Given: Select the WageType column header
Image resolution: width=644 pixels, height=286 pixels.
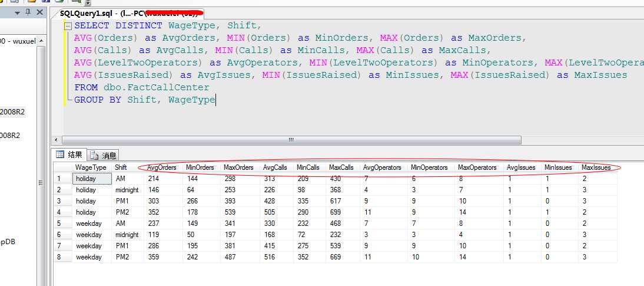Looking at the screenshot, I should (91, 167).
